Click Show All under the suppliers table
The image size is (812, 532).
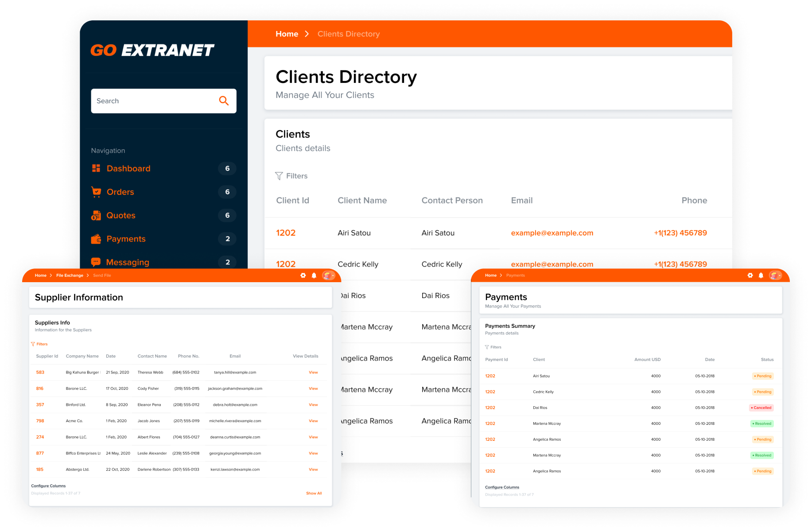coord(314,493)
